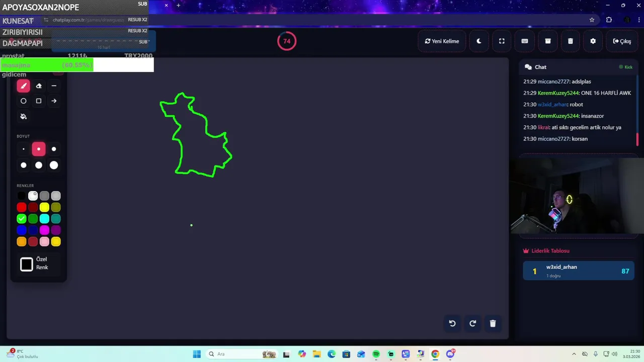Click the Yeni Kelime button

pos(442,41)
